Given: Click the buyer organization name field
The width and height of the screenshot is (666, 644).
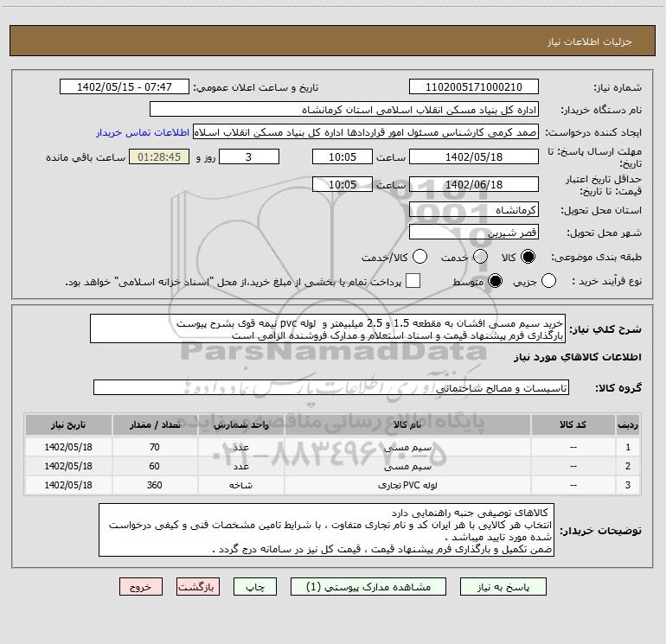Looking at the screenshot, I should click(344, 110).
